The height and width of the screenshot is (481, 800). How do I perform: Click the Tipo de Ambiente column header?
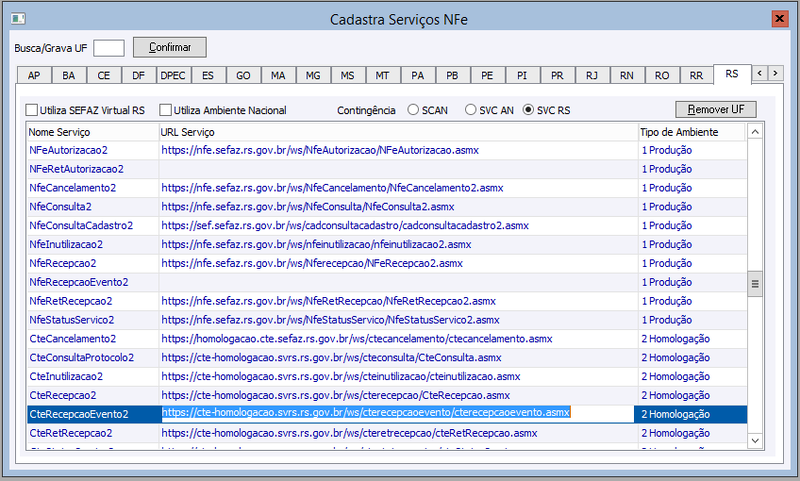click(x=692, y=132)
